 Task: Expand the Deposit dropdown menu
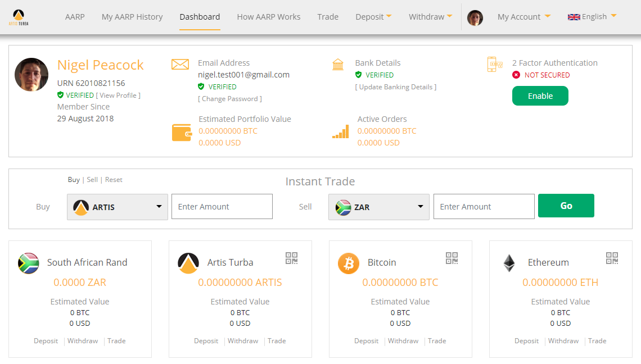373,17
